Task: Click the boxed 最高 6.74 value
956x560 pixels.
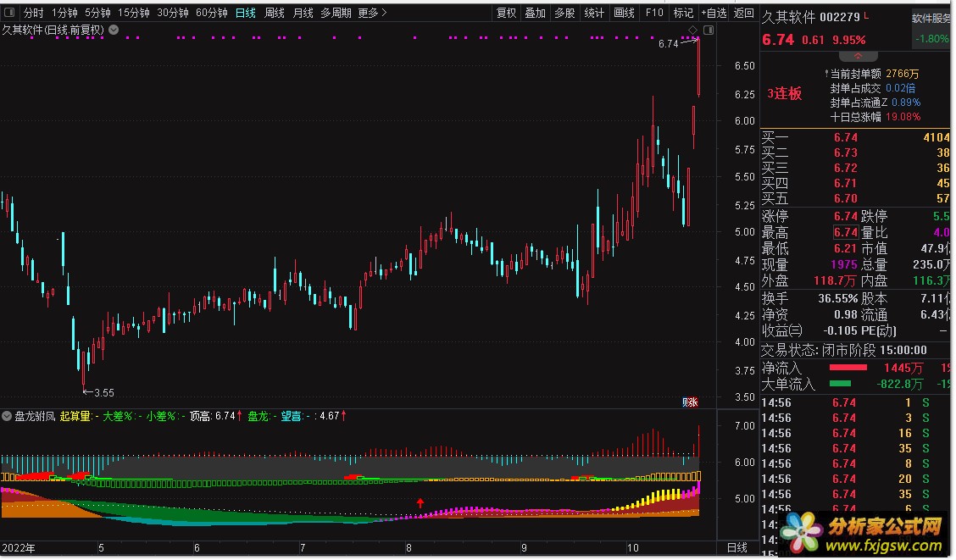Action: point(846,232)
